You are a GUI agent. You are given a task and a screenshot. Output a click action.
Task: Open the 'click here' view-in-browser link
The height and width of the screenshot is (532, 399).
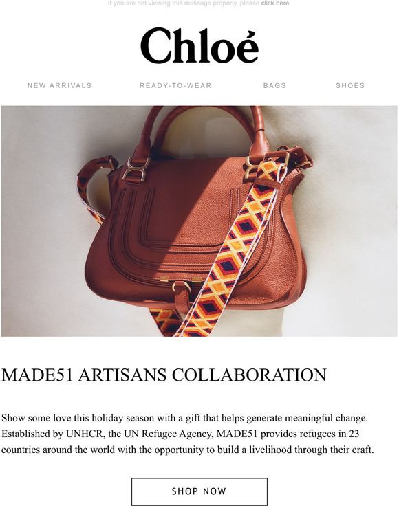[x=275, y=3]
